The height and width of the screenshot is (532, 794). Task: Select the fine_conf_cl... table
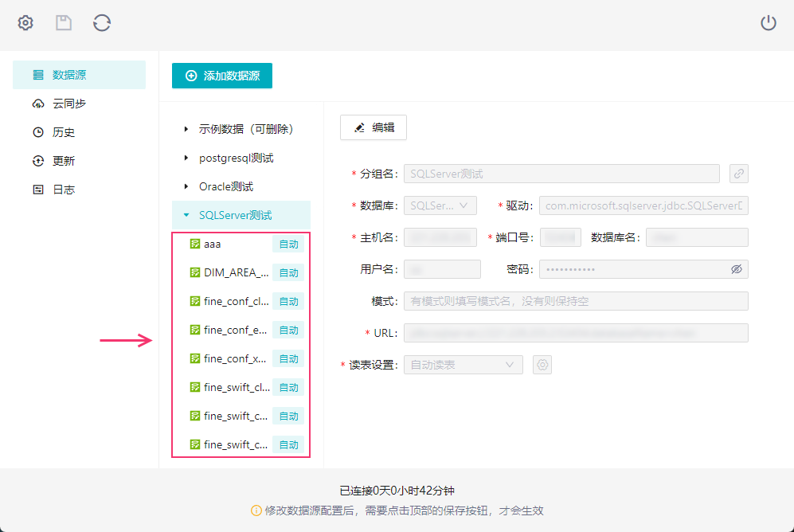pos(241,301)
